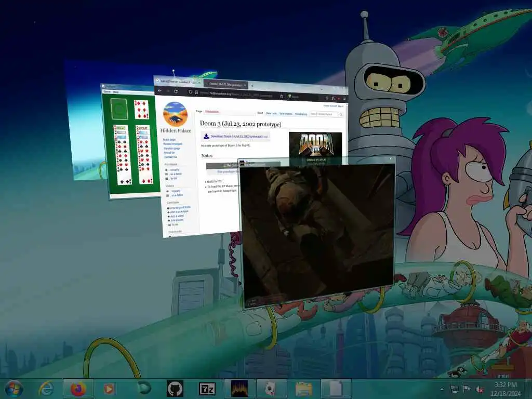This screenshot has width=532, height=399.
Task: Click the Firefox back arrow
Action: coord(160,90)
